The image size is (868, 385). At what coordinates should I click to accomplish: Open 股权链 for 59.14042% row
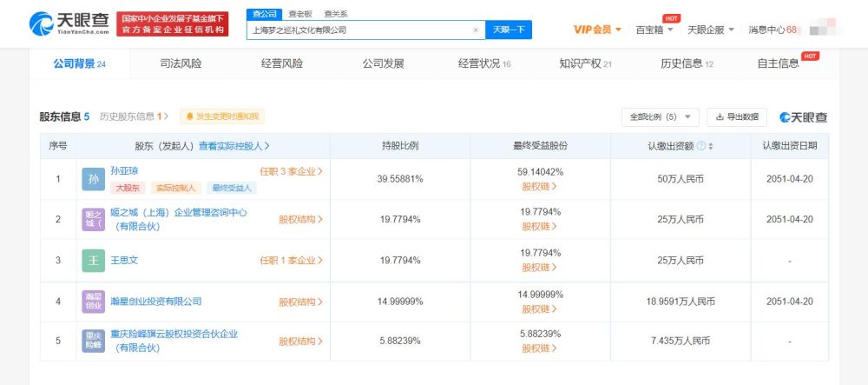point(540,187)
